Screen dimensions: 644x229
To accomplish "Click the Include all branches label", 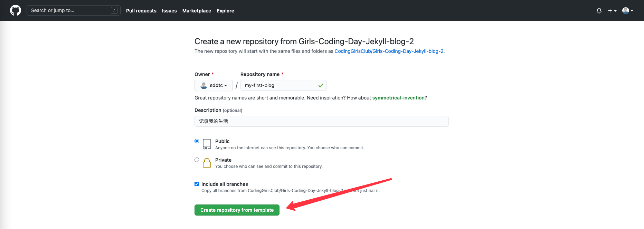I will pos(225,184).
